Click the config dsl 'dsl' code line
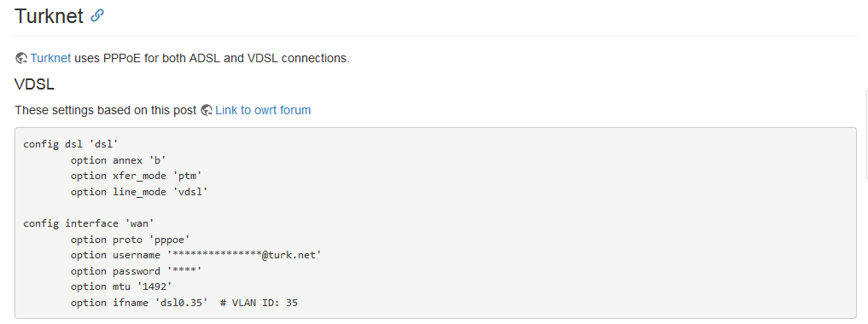The image size is (868, 324). pos(71,144)
